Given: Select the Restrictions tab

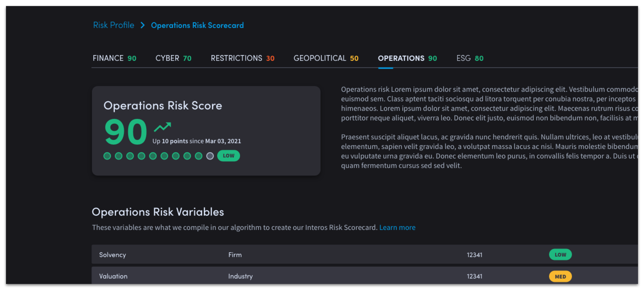Looking at the screenshot, I should point(242,58).
